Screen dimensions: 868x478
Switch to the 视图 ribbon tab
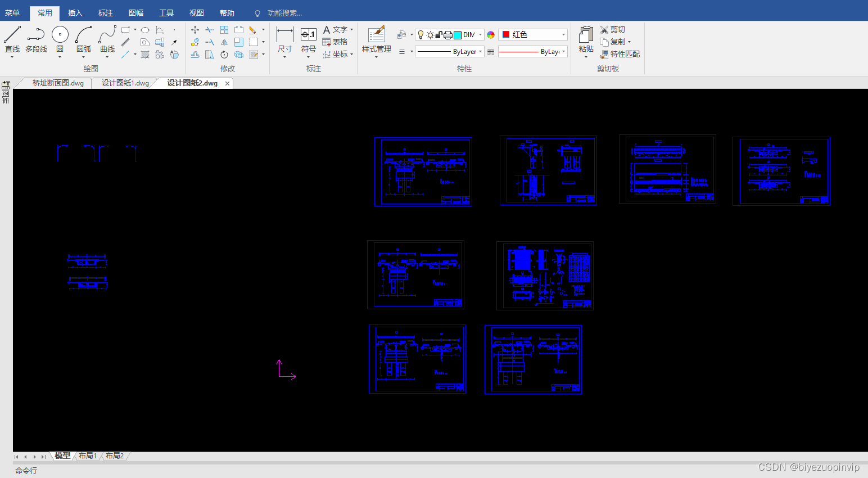[x=197, y=13]
